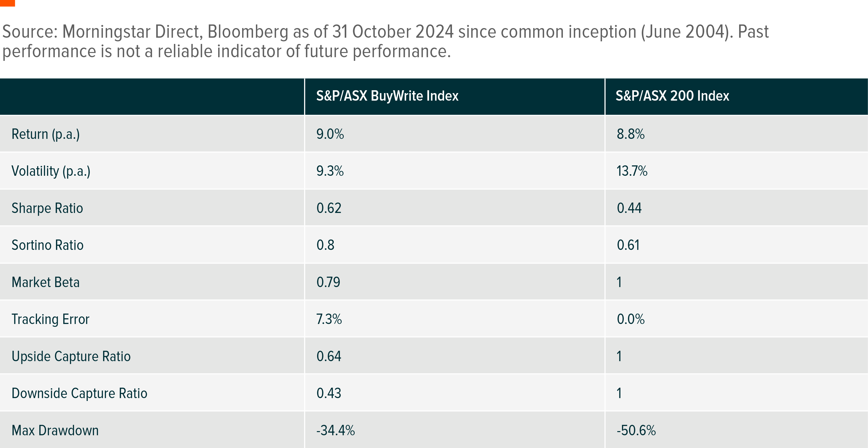The height and width of the screenshot is (448, 868).
Task: Select the 0.62 Sharpe Ratio value
Action: pyautogui.click(x=329, y=208)
